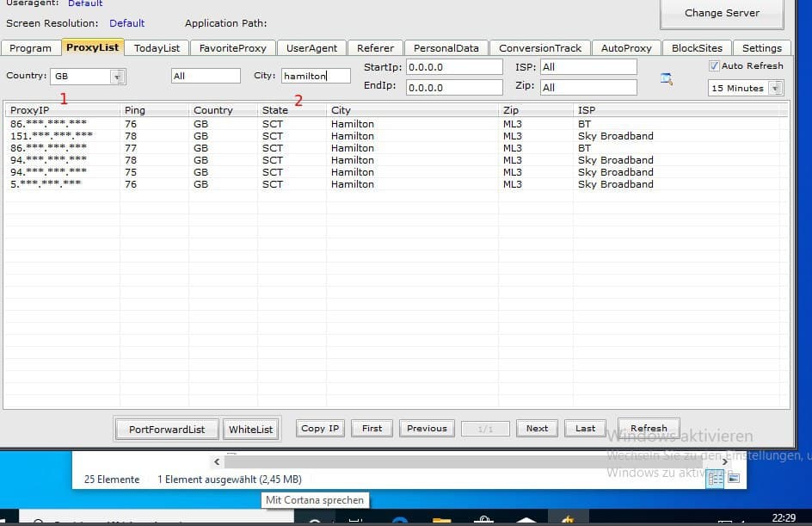Click into the City field containing hamilton

tap(315, 76)
